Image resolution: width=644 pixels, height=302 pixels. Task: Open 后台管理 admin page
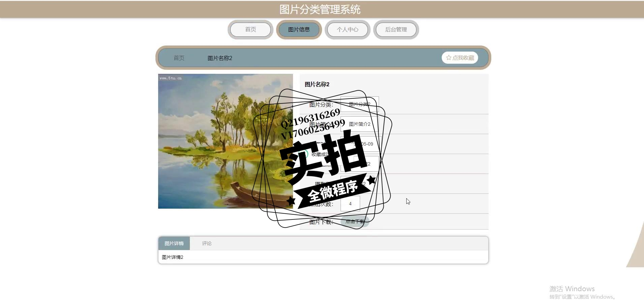pos(396,30)
